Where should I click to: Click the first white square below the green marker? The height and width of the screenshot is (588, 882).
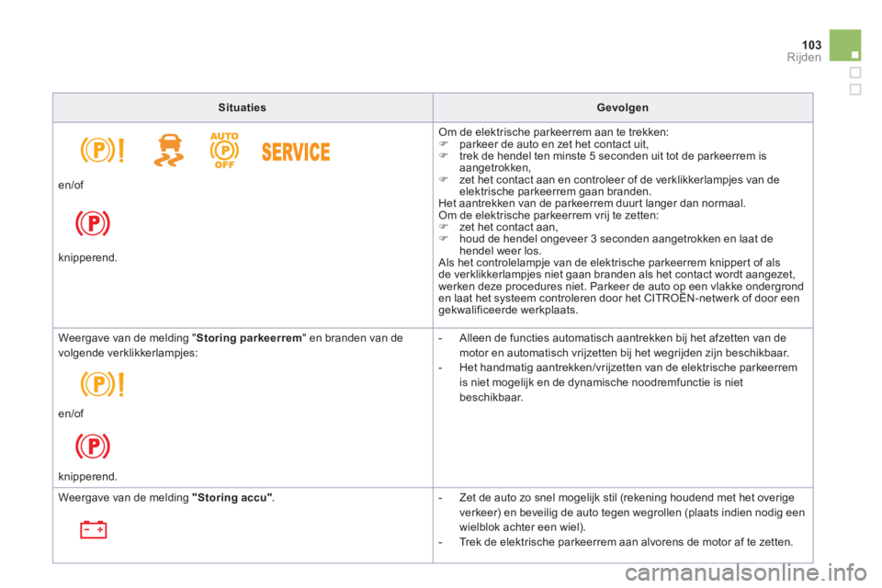pyautogui.click(x=854, y=72)
